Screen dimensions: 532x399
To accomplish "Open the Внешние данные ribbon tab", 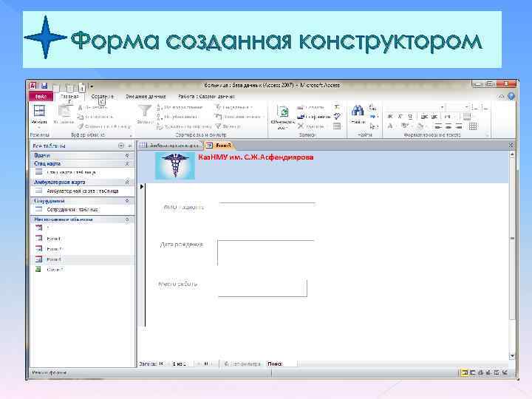I will 146,97.
